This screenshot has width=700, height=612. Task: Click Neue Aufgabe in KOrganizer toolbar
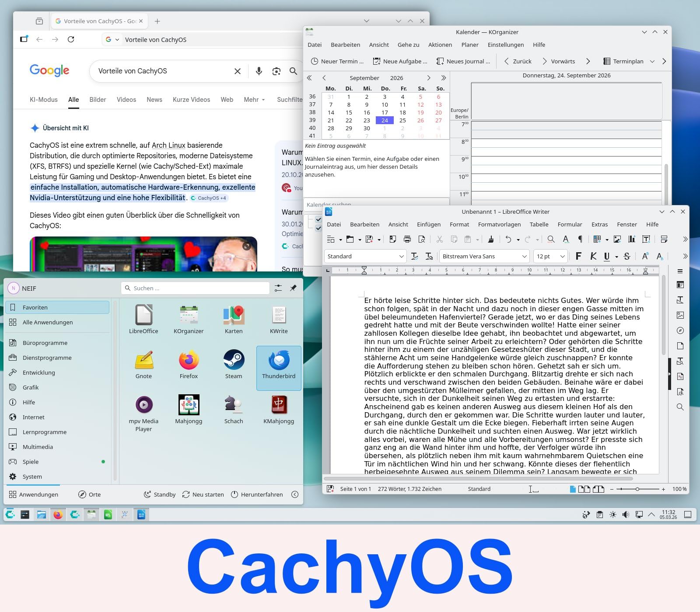click(x=400, y=61)
